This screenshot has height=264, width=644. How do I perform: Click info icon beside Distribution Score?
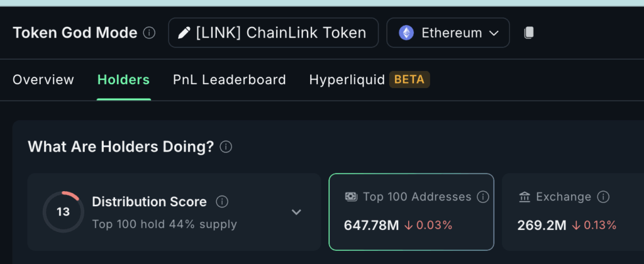222,202
